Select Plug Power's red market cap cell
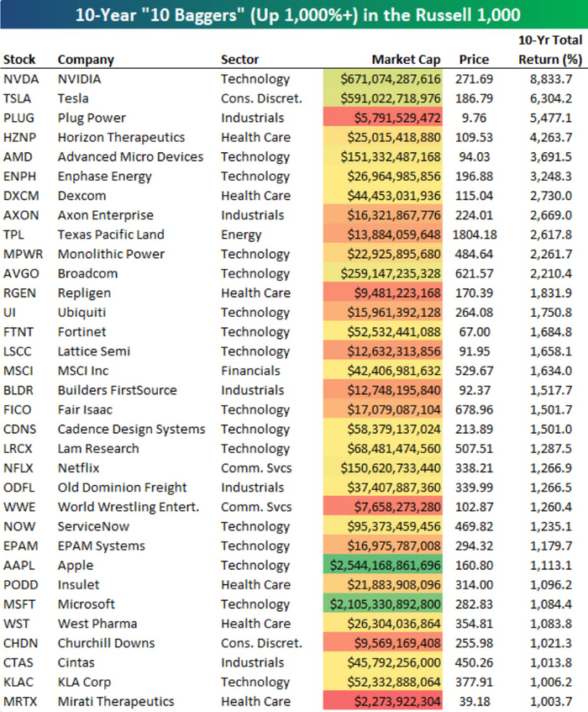This screenshot has width=588, height=712. (x=394, y=118)
